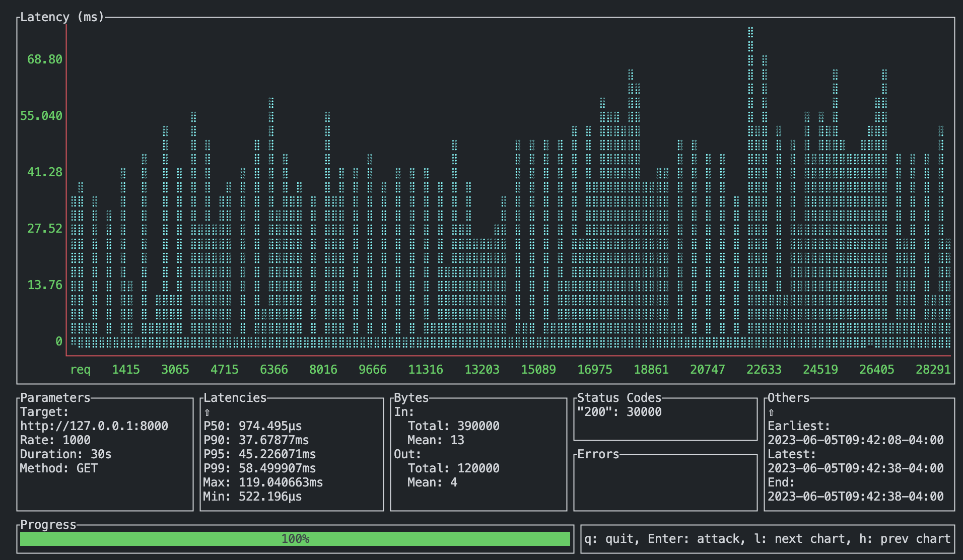Click the x-axis tick 24519

click(820, 370)
